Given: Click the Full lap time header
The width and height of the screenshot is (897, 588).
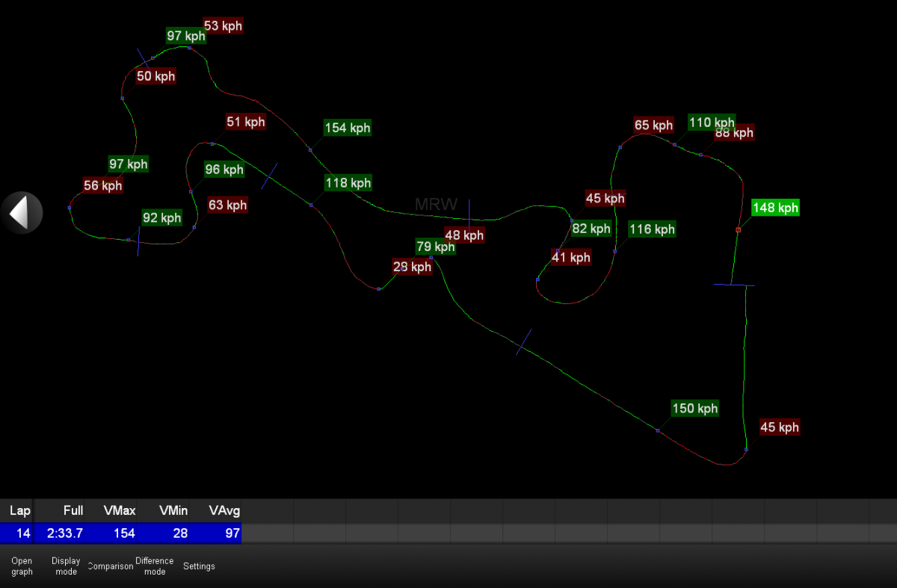Looking at the screenshot, I should [x=73, y=511].
